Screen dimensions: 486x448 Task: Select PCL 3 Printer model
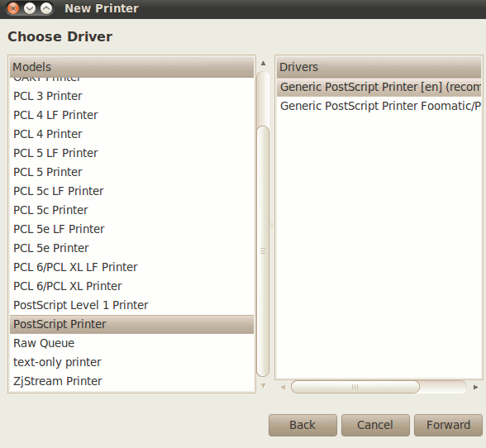point(131,96)
